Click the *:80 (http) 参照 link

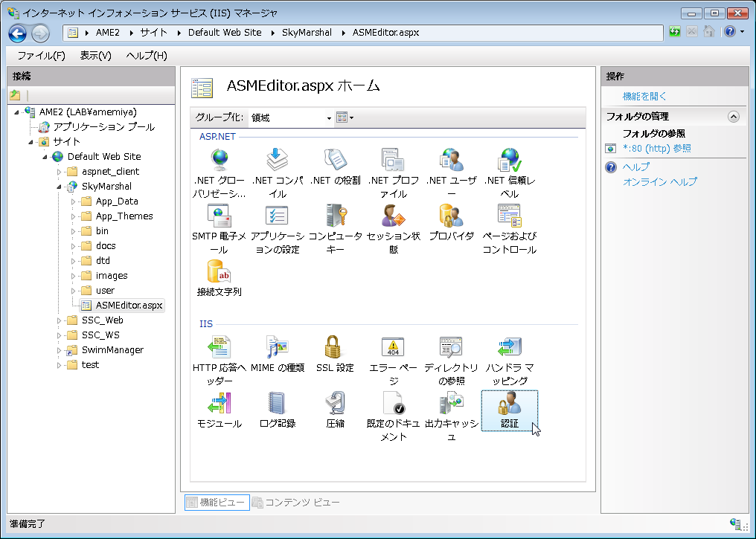(657, 149)
